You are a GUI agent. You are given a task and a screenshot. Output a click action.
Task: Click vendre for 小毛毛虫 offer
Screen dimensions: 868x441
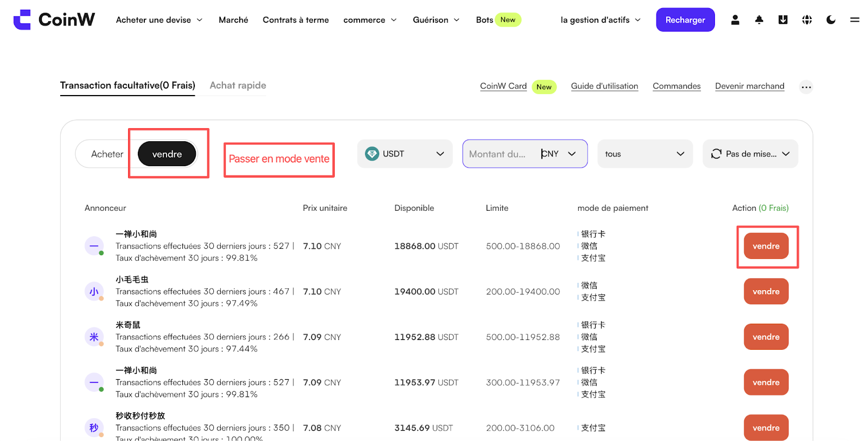[x=766, y=292]
